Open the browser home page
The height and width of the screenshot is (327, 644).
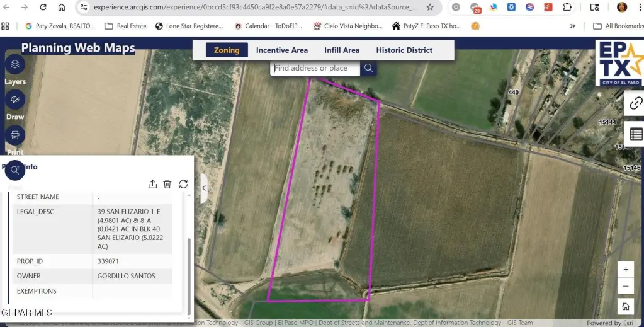(61, 7)
